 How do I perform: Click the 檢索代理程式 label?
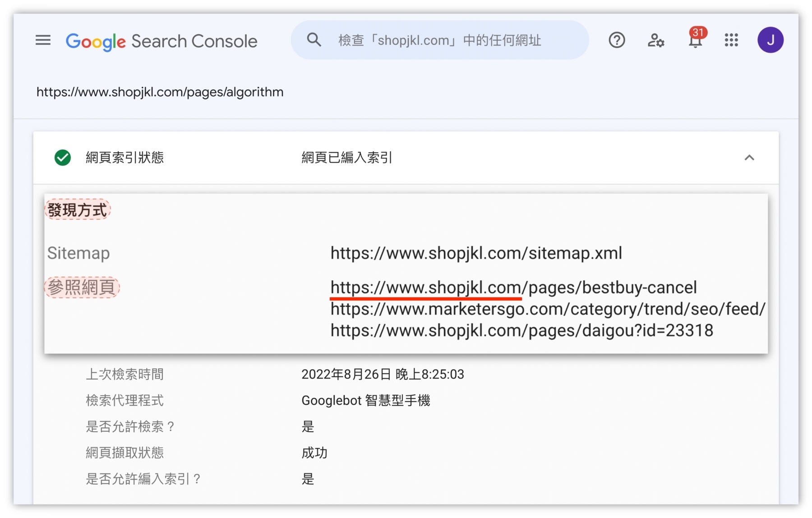point(125,400)
